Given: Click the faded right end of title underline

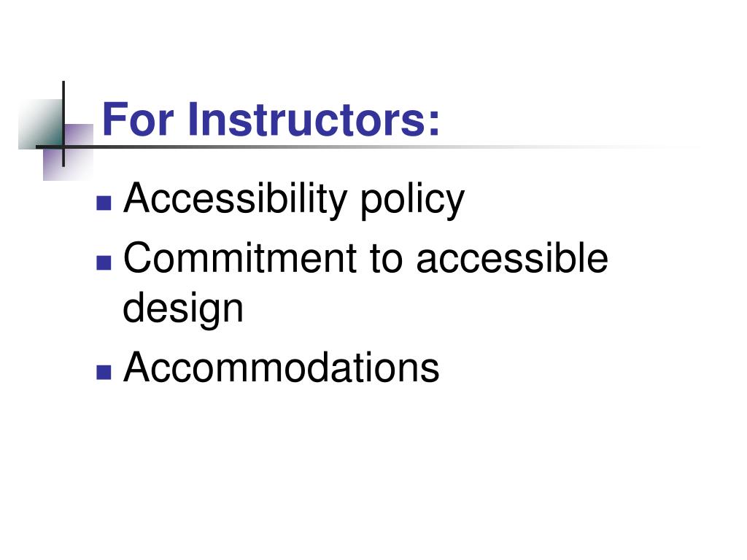Looking at the screenshot, I should (x=667, y=147).
